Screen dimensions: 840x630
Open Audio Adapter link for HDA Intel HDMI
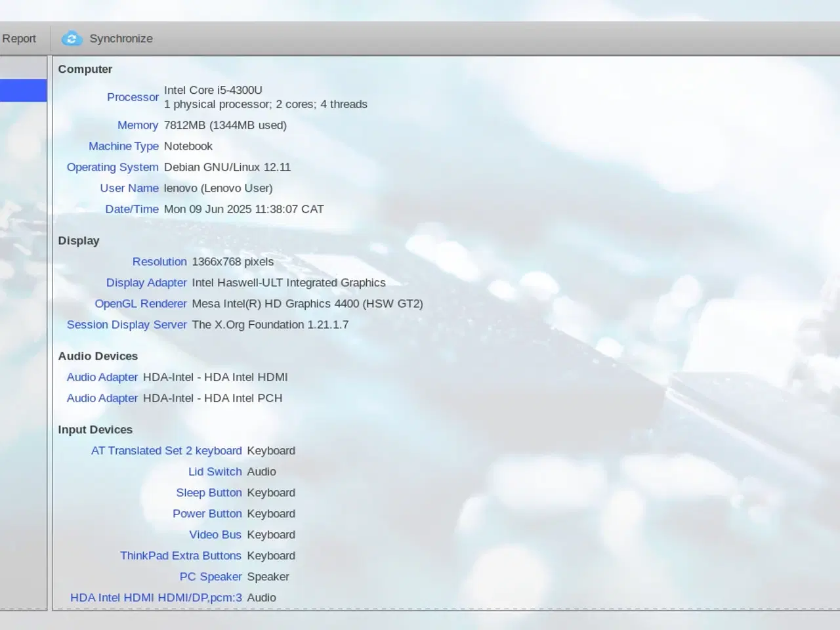tap(102, 377)
